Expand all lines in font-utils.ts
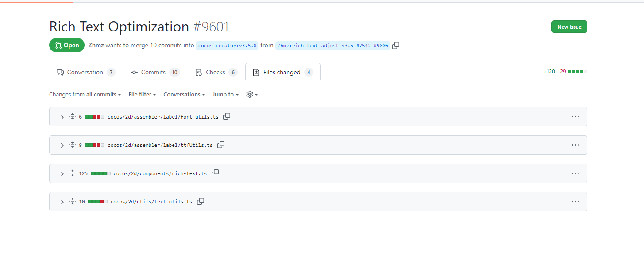 point(73,117)
